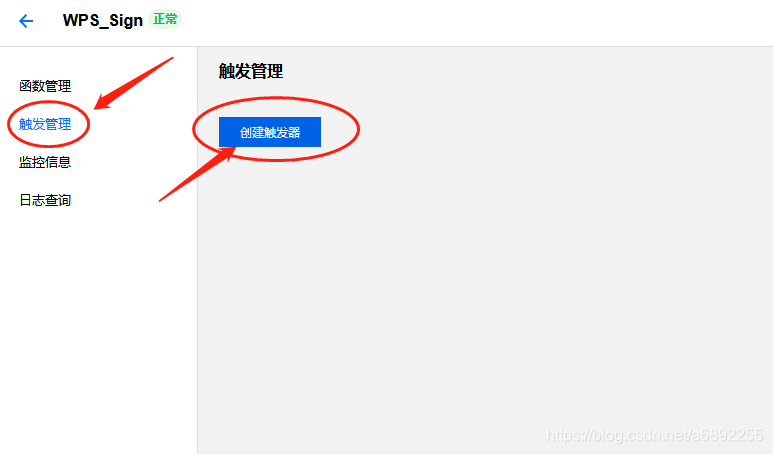The height and width of the screenshot is (454, 773).
Task: Select 触发管理 in the left sidebar
Action: (45, 124)
